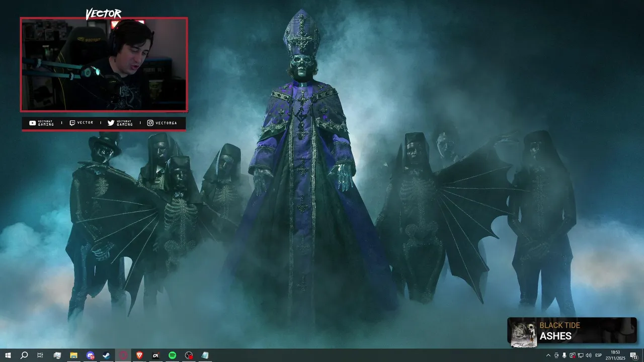
Task: Click the BLACK TIDE artist text
Action: 559,325
